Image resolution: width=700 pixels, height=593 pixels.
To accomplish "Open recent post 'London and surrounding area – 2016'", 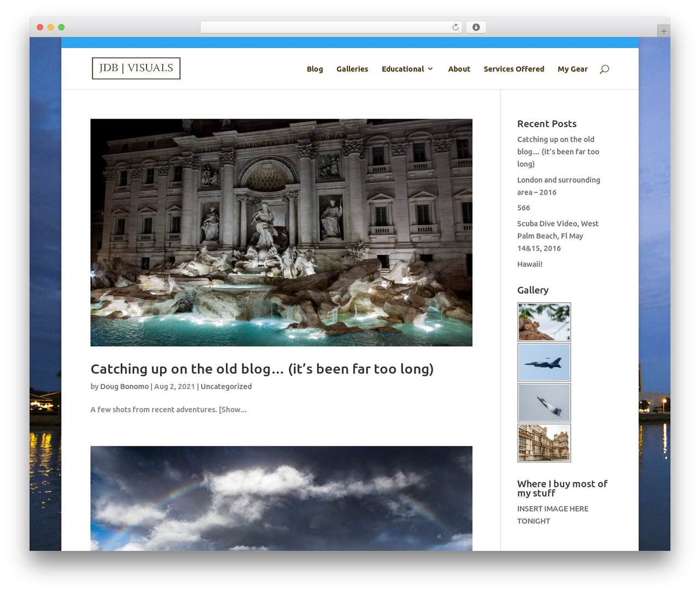I will (558, 186).
